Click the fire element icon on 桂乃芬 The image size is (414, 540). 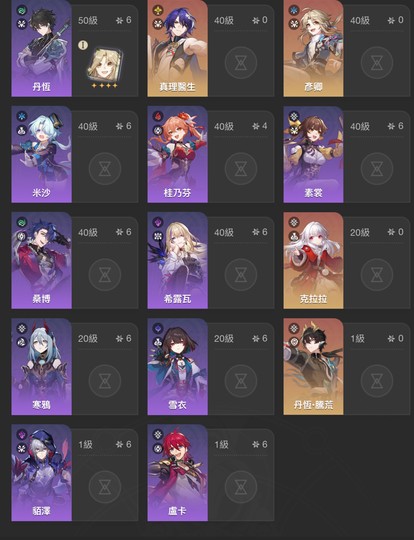pos(158,116)
